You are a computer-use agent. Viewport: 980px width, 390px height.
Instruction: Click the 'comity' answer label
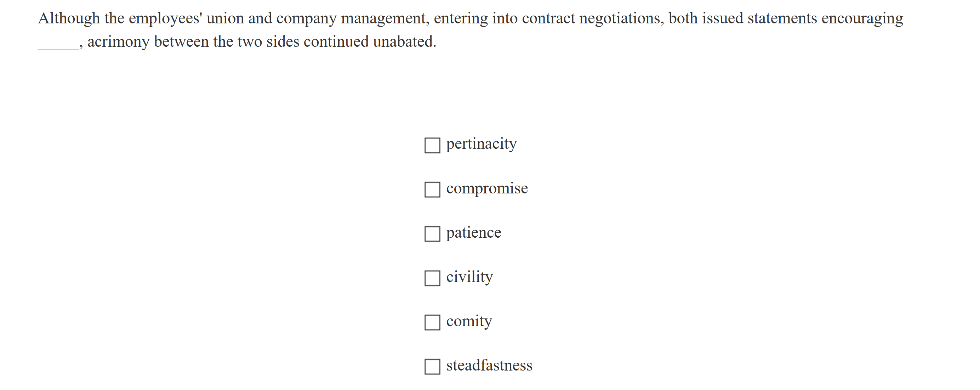(x=469, y=321)
